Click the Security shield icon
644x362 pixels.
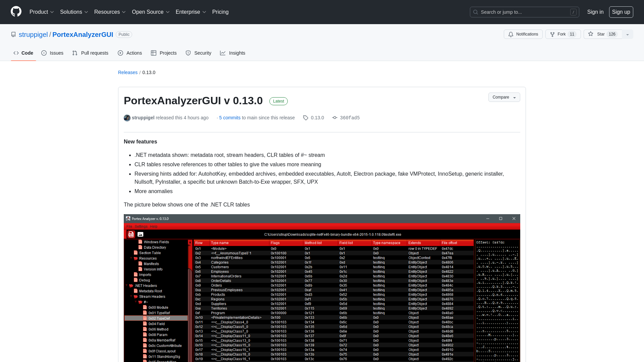(189, 53)
